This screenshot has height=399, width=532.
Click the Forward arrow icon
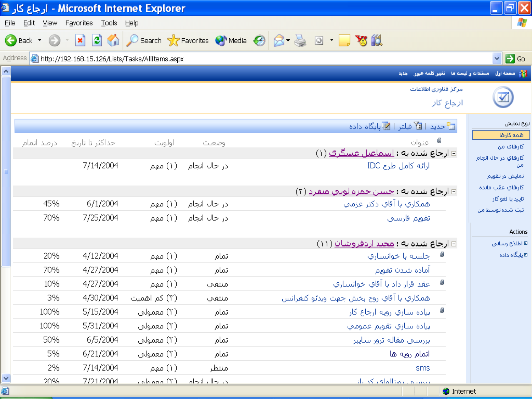point(54,40)
